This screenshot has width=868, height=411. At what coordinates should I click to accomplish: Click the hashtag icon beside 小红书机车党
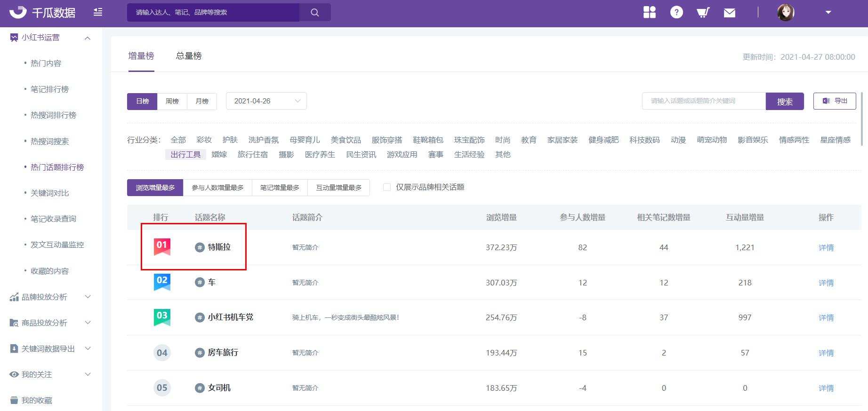pos(200,317)
